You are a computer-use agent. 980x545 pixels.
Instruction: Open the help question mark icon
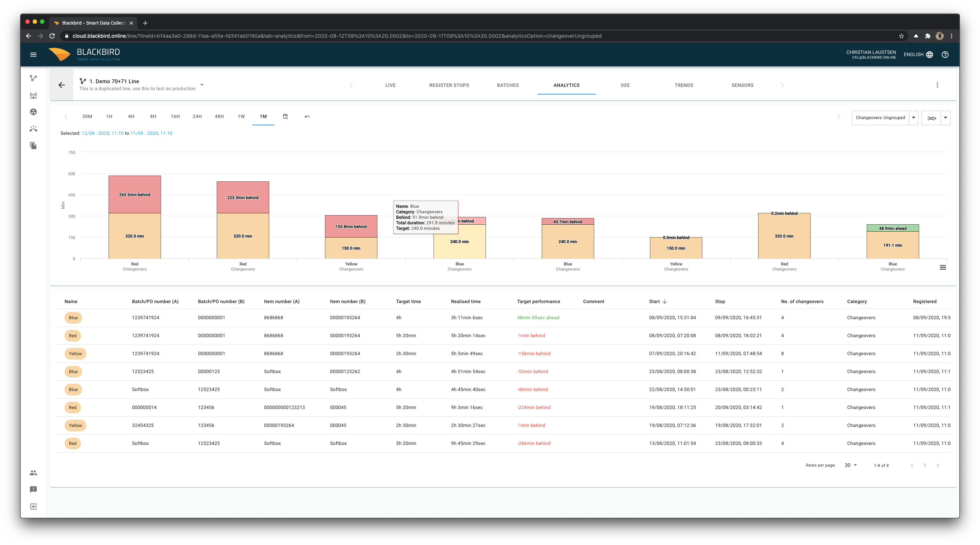pyautogui.click(x=945, y=55)
